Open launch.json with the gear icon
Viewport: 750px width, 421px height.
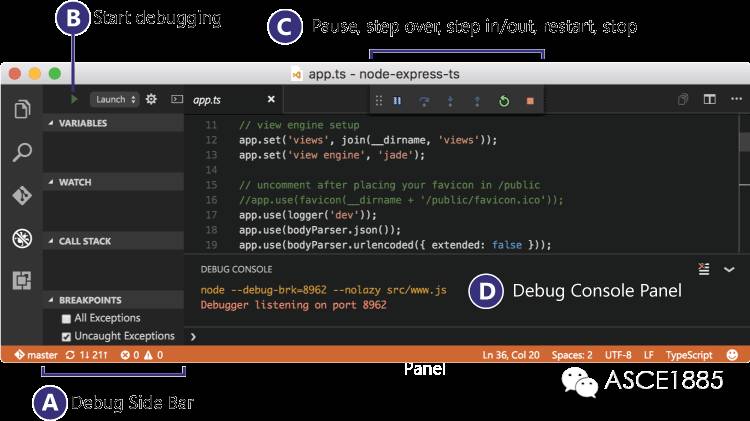coord(151,99)
